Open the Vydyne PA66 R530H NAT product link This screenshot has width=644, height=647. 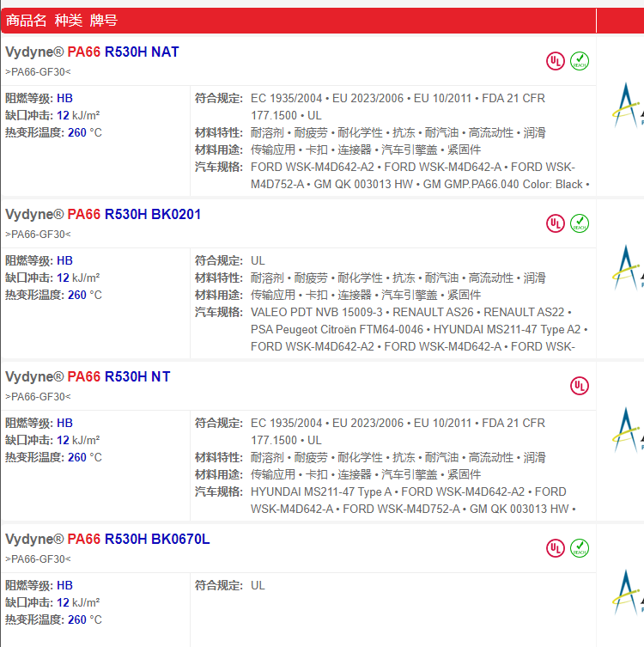coord(92,52)
